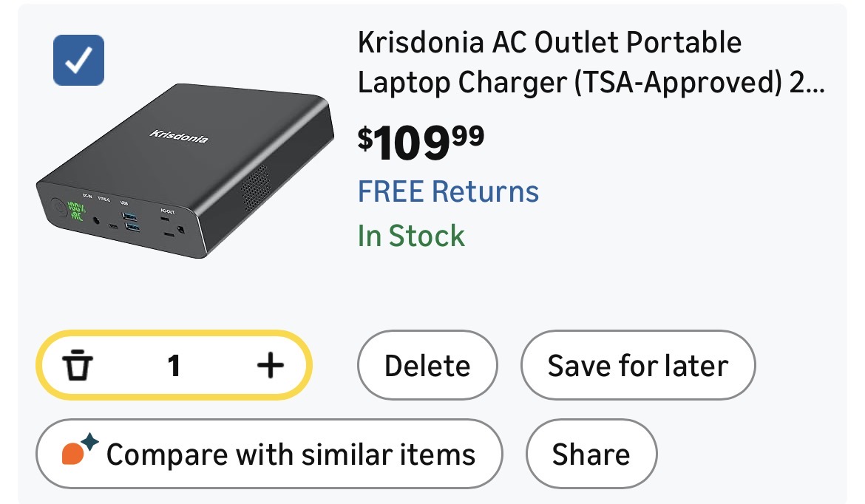Click the blue USB ports on charger image
865x504 pixels.
click(x=131, y=221)
